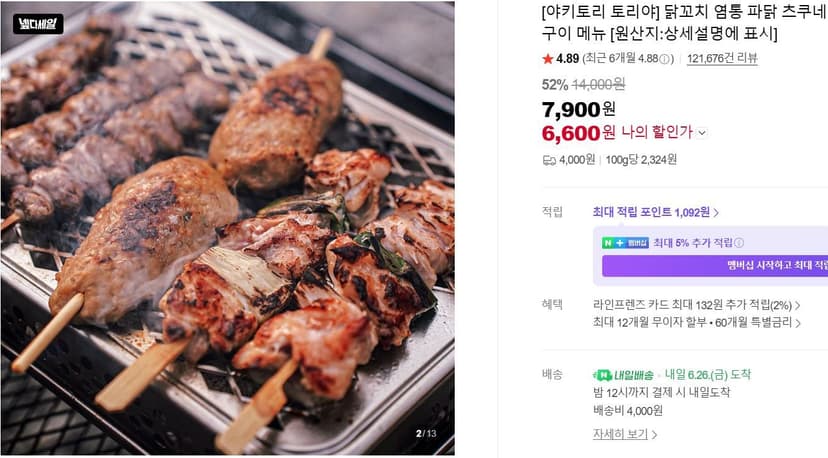Click 멤버십 시작하고 purple button
Viewport: 828px width, 458px height.
(715, 265)
